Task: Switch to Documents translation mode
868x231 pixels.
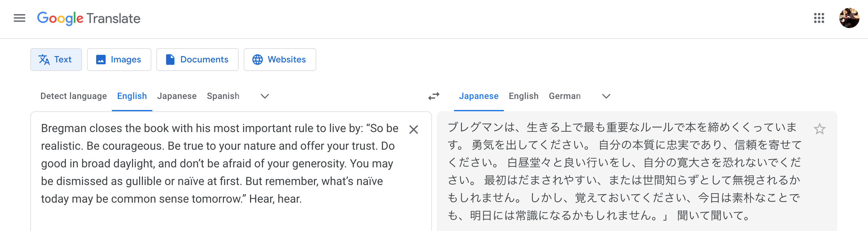Action: [197, 60]
